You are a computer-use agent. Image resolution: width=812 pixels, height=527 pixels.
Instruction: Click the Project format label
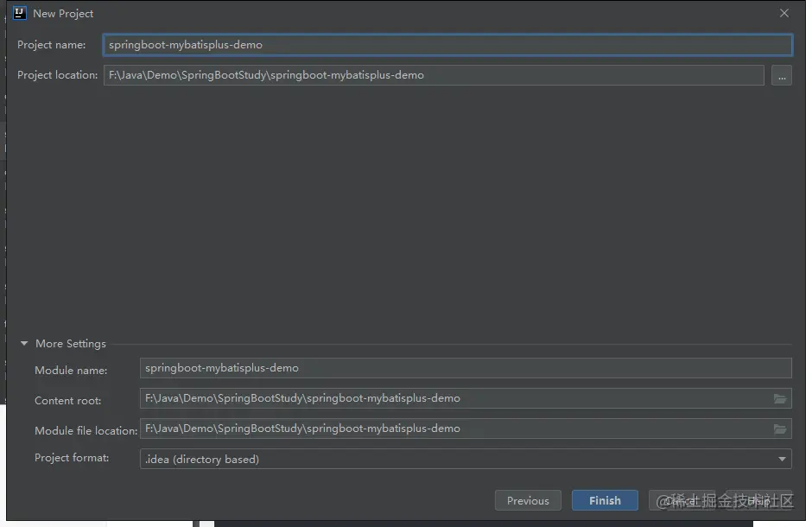pos(72,458)
